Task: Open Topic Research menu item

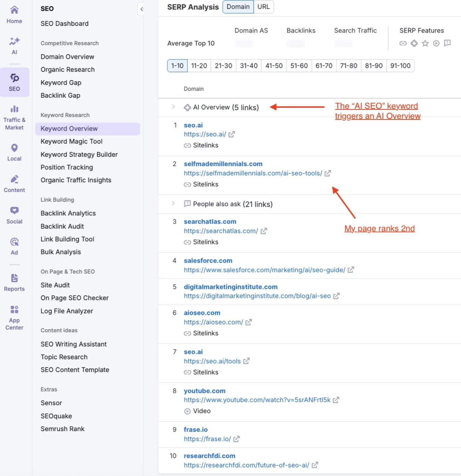Action: (64, 357)
